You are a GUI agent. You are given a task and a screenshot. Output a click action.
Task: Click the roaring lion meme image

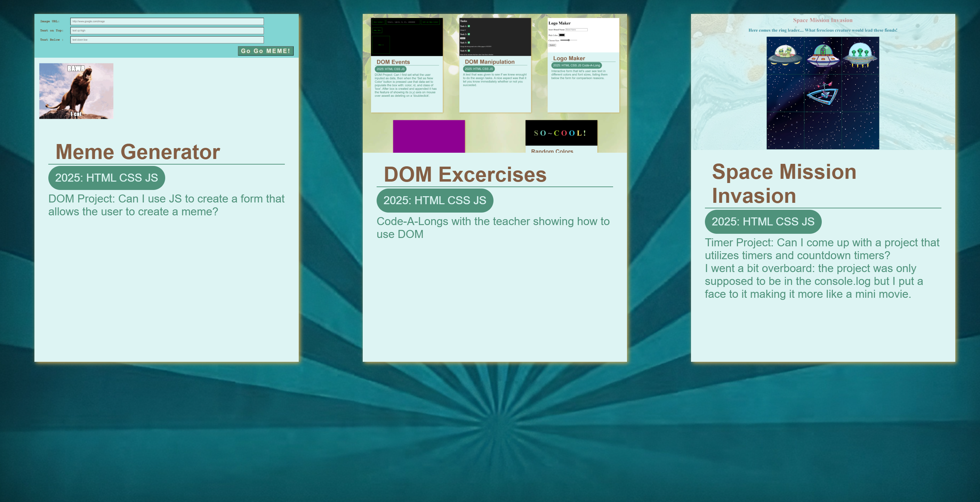(76, 91)
